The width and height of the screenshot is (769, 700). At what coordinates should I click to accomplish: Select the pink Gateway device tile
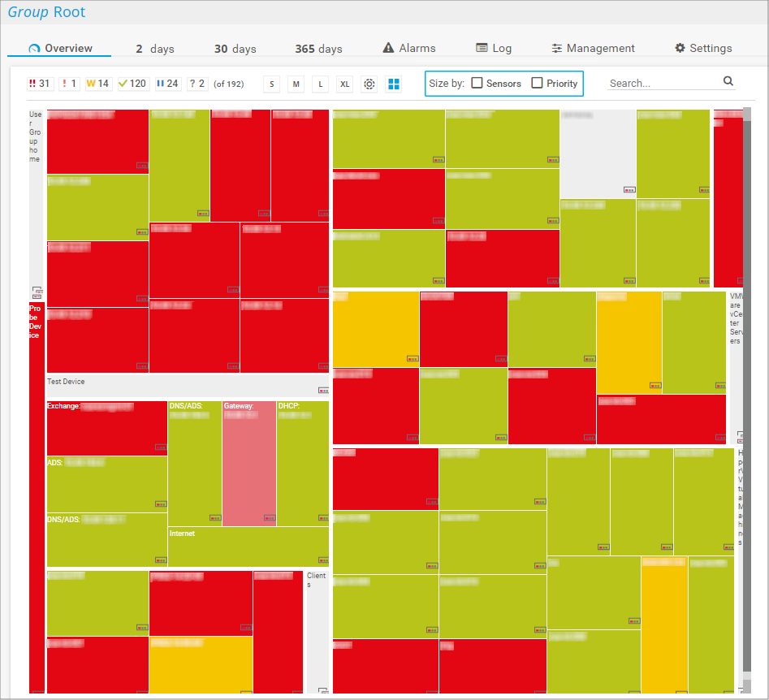248,463
